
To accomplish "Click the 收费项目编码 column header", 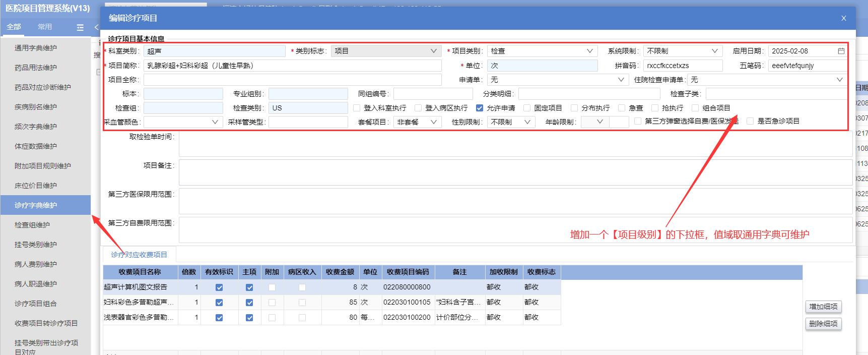I will click(408, 272).
